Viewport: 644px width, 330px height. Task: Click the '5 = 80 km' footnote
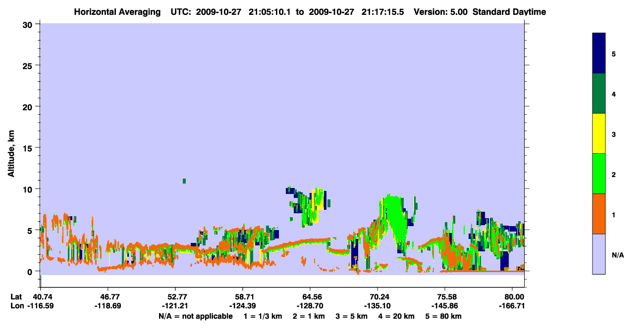tap(444, 316)
